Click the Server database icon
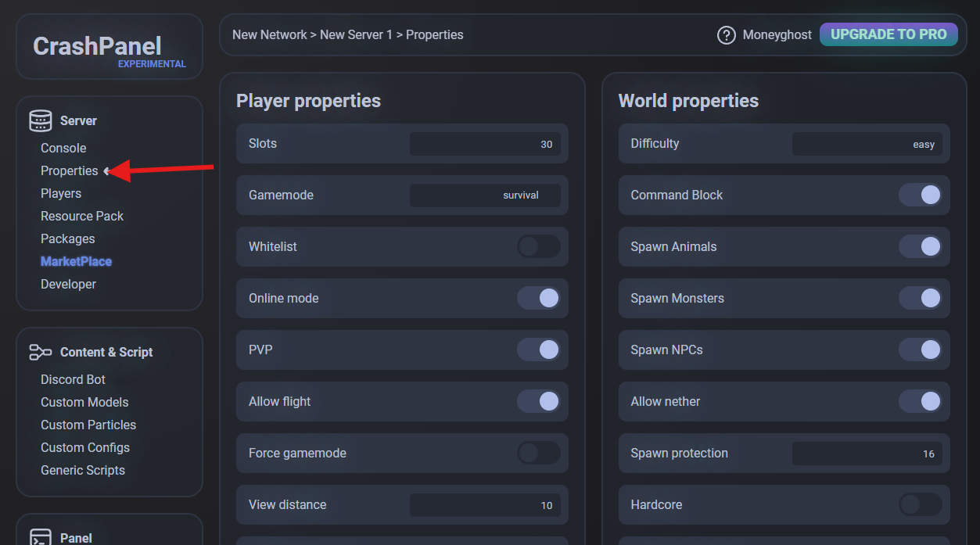 (41, 120)
